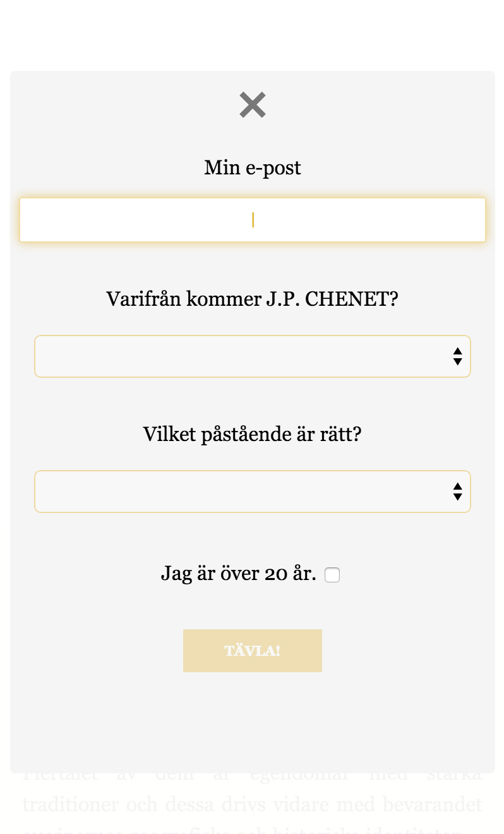
Task: Click the "Vilket påstående är rätt?" label
Action: (x=252, y=435)
